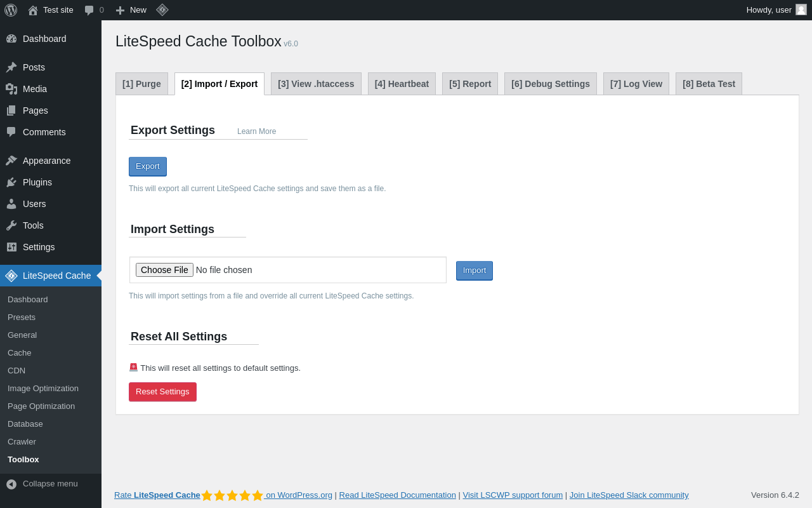Click the Export Settings heading

click(173, 130)
